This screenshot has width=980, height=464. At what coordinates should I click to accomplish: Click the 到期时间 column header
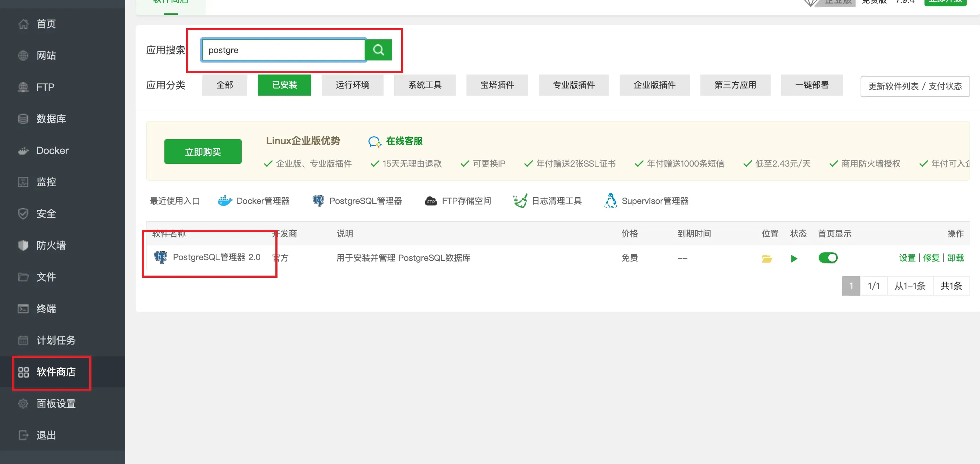(694, 234)
